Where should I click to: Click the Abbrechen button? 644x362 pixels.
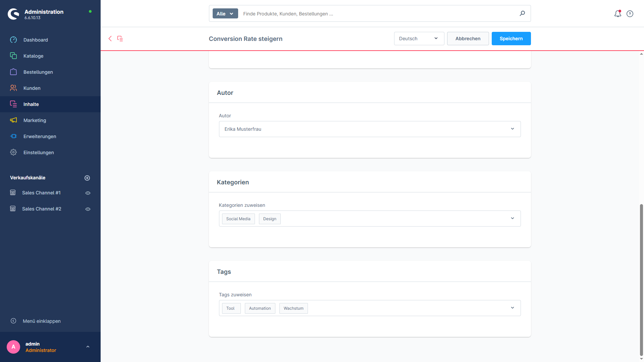(x=468, y=39)
